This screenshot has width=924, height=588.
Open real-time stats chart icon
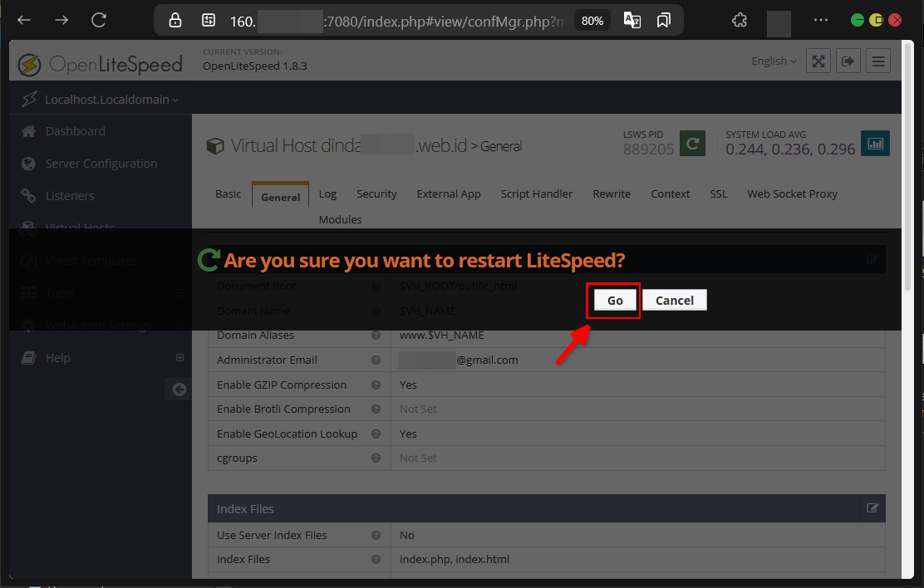point(875,143)
